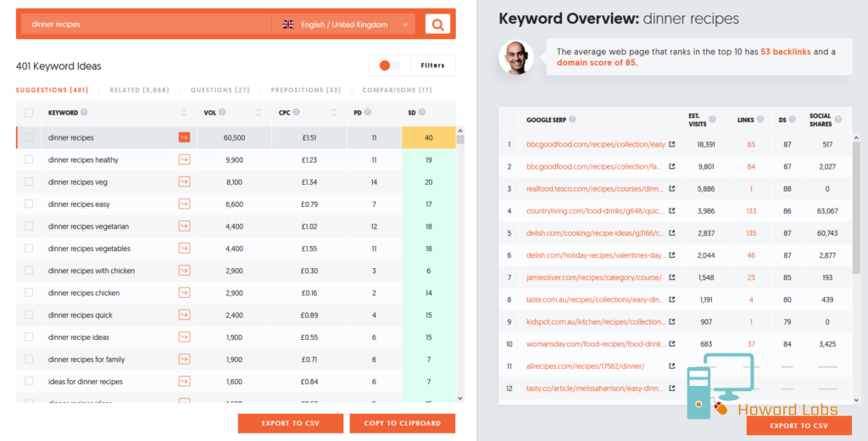Screen dimensions: 868x441
Task: Click the 133 links value for countryliving
Action: 751,210
